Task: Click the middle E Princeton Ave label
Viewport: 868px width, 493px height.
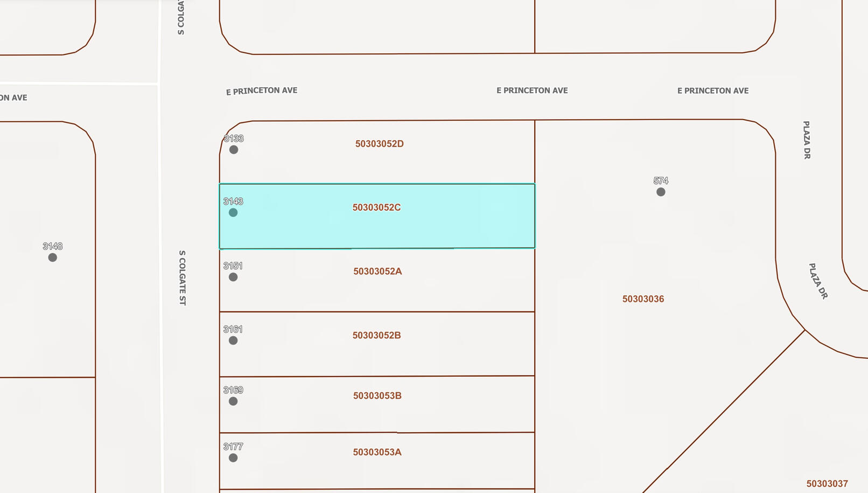Action: (x=532, y=91)
